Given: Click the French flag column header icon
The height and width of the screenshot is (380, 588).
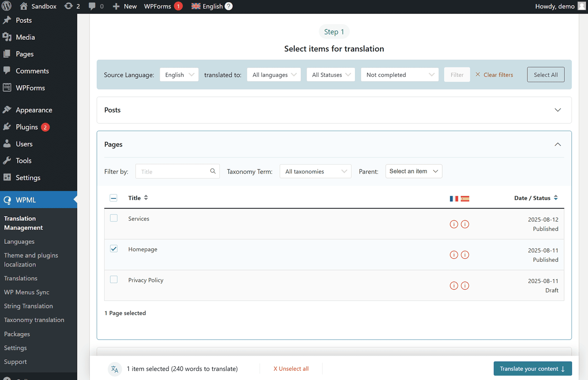Looking at the screenshot, I should (x=454, y=198).
